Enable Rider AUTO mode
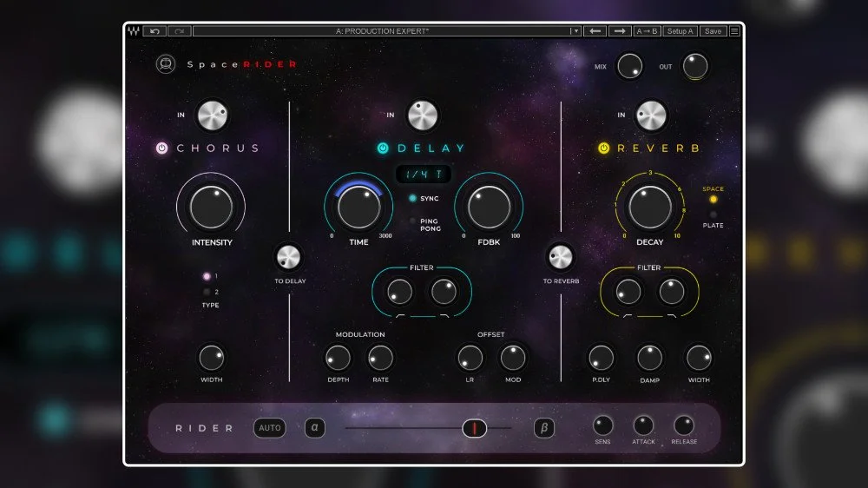 270,427
